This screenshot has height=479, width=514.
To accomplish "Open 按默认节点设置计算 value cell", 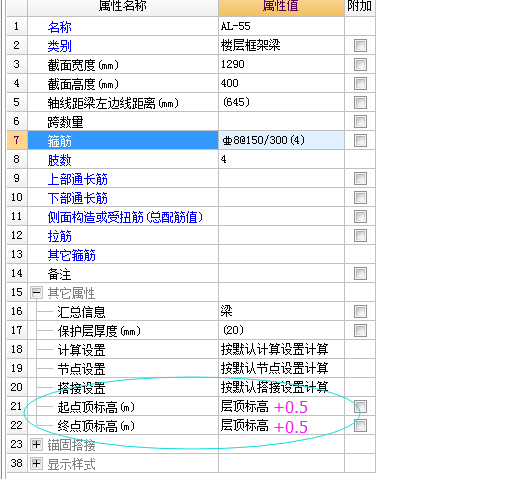I will (x=281, y=368).
